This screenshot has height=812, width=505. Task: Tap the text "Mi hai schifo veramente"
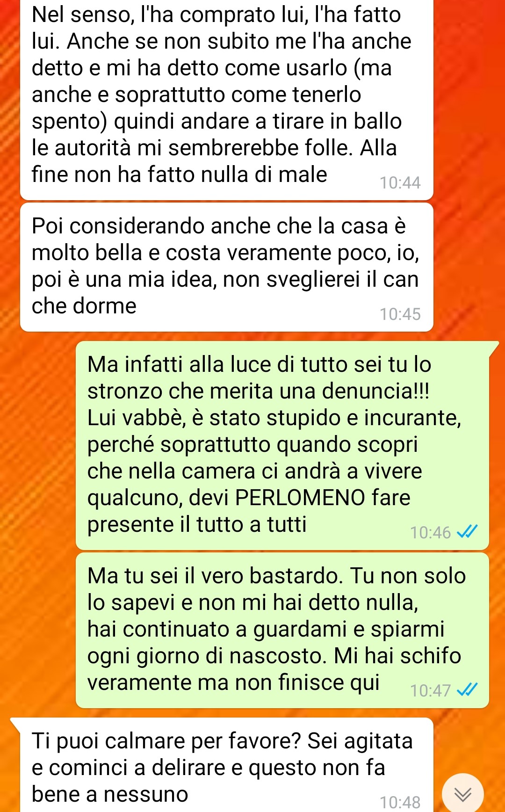click(274, 669)
